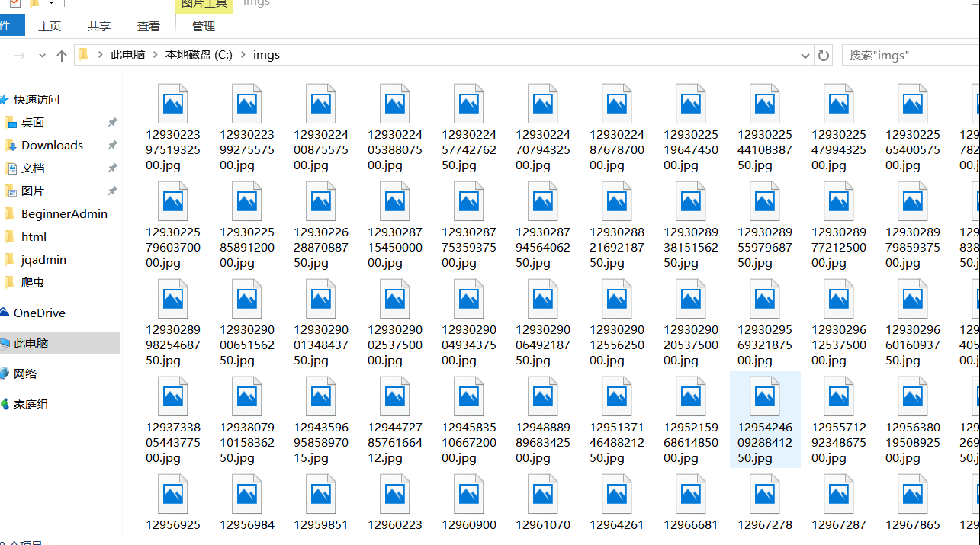Image resolution: width=980 pixels, height=545 pixels.
Task: Switch to 图片工具 contextual tab
Action: [x=204, y=5]
